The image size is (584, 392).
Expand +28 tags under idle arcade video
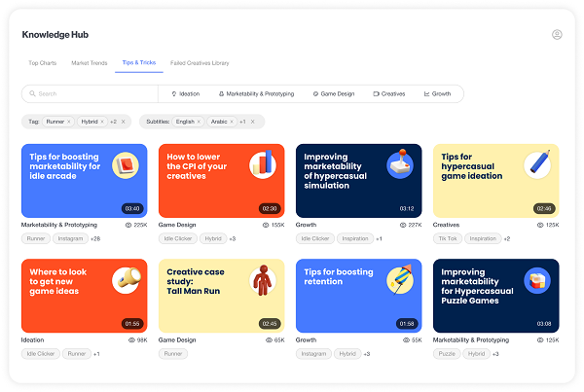(x=94, y=238)
